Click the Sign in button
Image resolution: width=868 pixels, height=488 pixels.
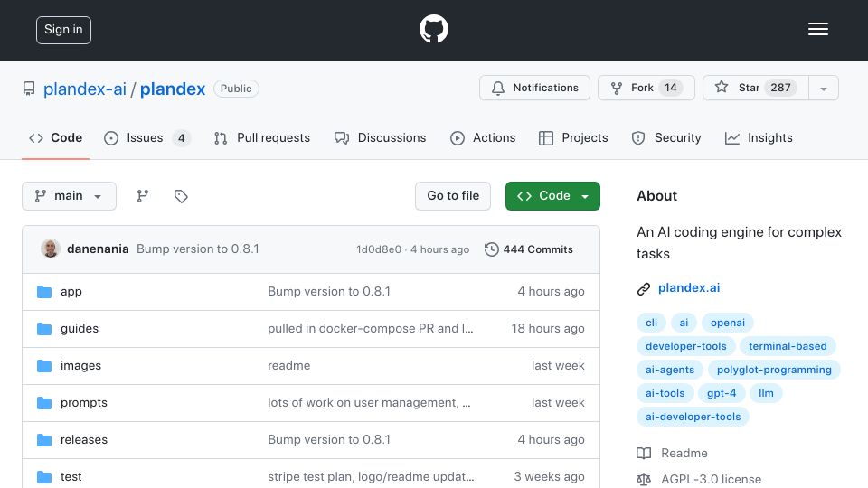coord(63,30)
